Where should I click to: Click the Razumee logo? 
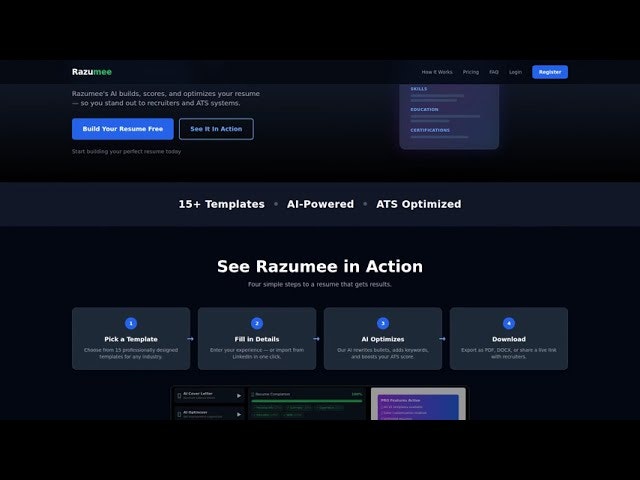pos(92,72)
